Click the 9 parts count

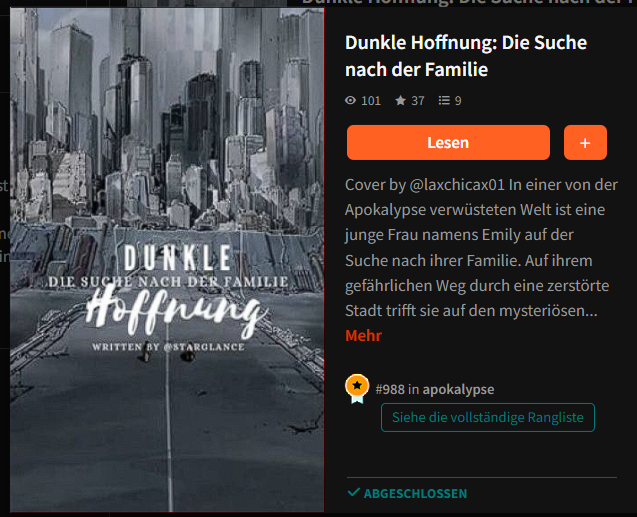tap(458, 101)
